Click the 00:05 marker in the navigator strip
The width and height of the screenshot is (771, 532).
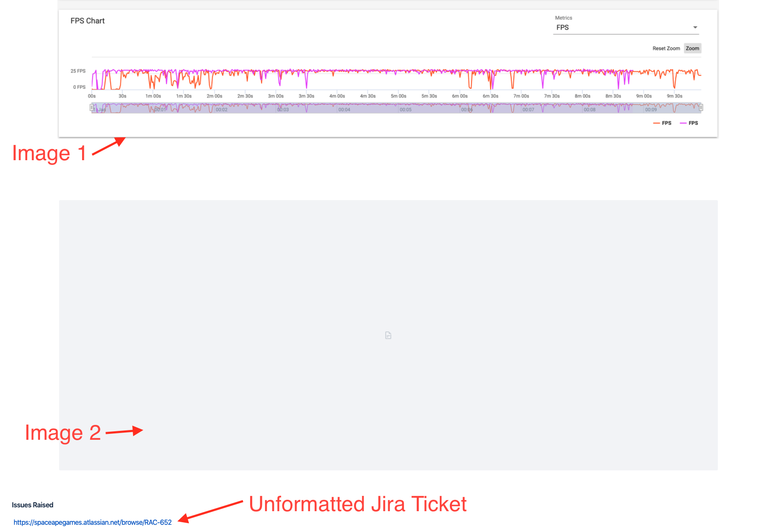point(406,110)
